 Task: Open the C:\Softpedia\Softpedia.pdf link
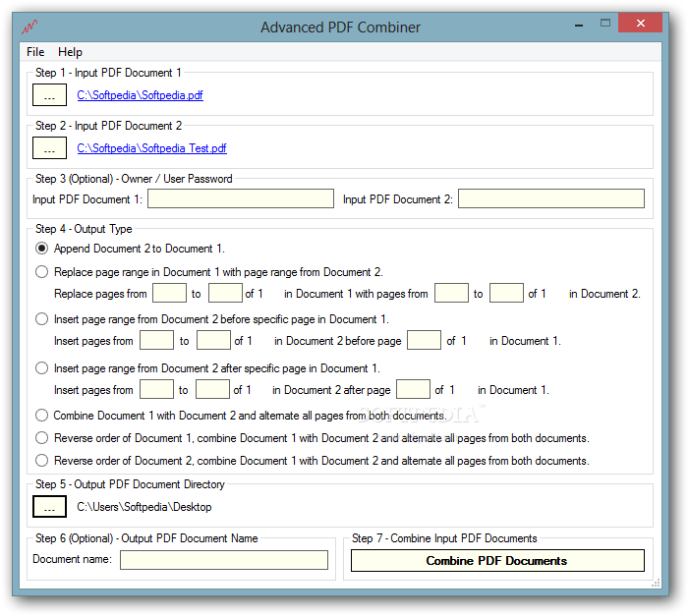pyautogui.click(x=140, y=95)
